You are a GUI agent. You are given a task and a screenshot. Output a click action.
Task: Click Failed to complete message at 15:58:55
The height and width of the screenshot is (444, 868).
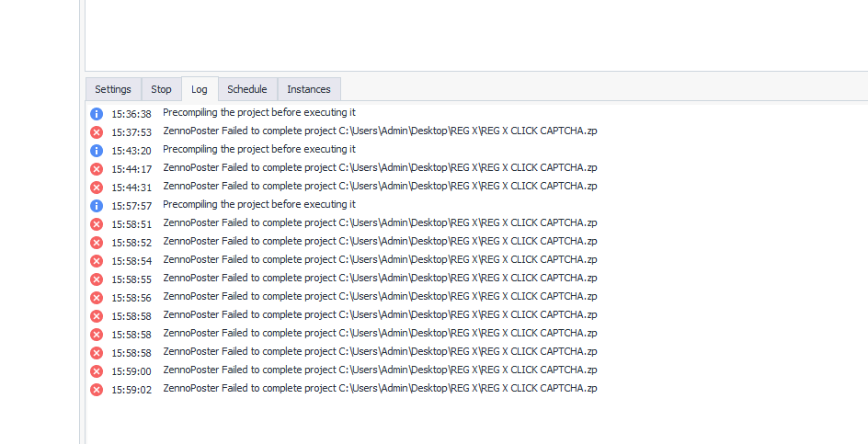click(x=380, y=278)
